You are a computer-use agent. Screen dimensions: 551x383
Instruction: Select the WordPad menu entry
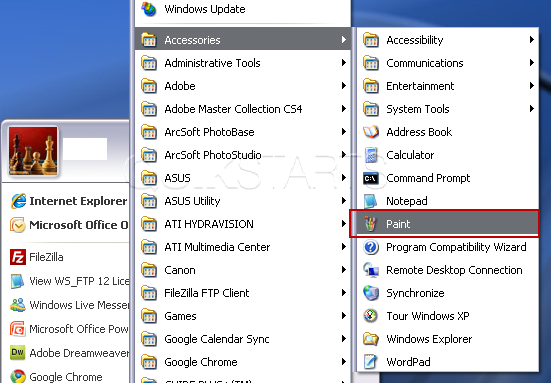447,362
